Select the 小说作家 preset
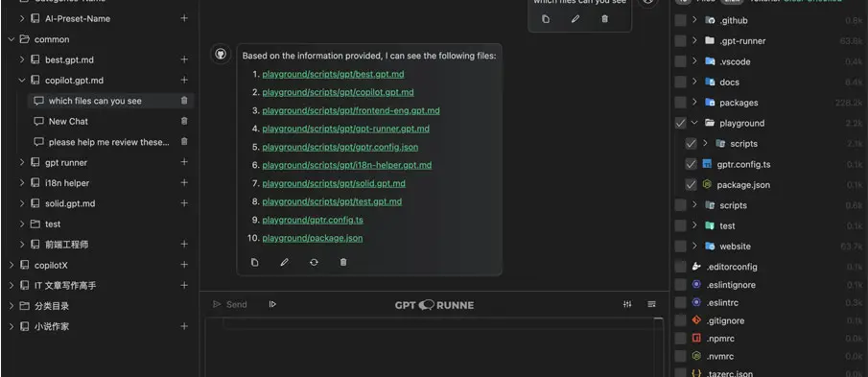868x377 pixels. (x=52, y=326)
